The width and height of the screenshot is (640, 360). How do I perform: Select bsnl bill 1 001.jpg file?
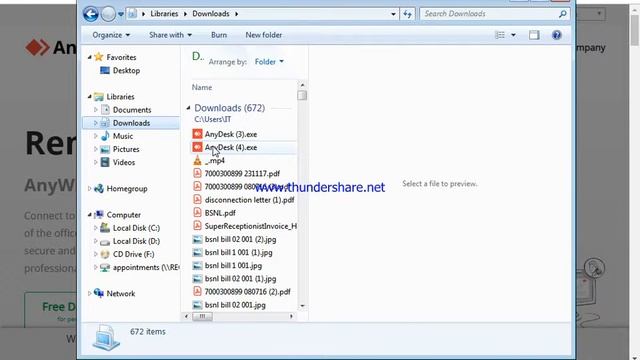[233, 265]
